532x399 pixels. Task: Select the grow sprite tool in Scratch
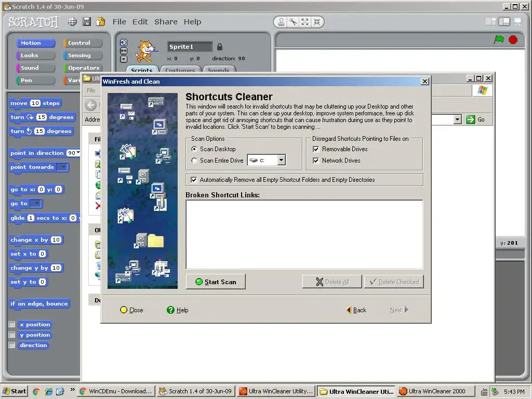tap(304, 22)
